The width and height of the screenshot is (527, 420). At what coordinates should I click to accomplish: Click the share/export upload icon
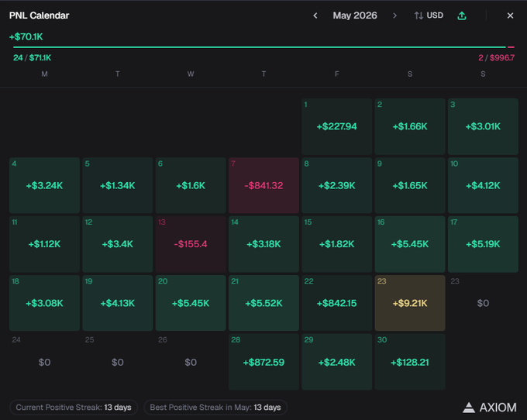[462, 15]
